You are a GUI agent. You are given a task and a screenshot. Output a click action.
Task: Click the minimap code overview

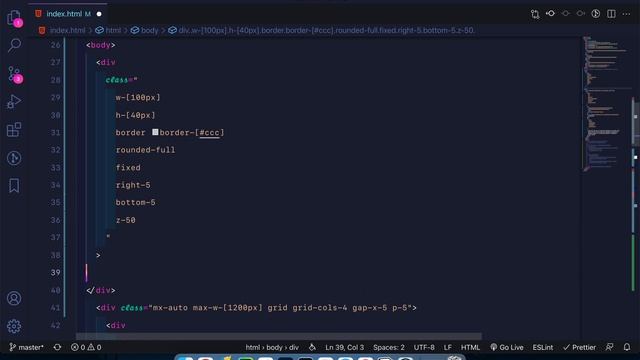pyautogui.click(x=606, y=104)
